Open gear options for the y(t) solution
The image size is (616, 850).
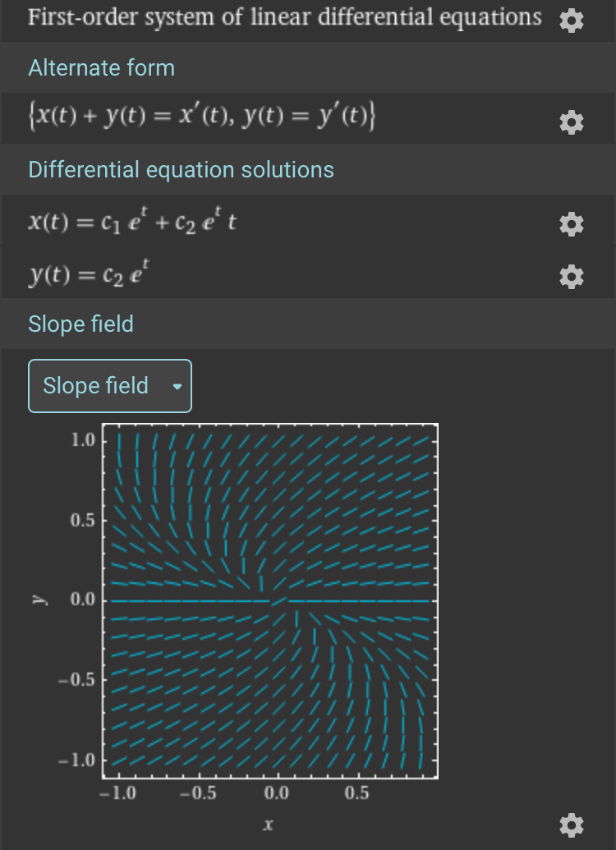coord(571,278)
